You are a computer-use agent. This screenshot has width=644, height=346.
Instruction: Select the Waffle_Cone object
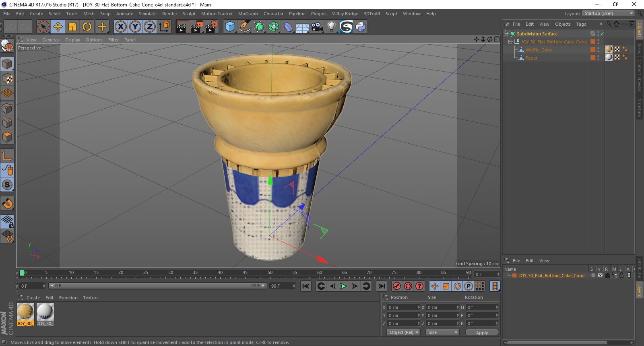click(x=539, y=50)
